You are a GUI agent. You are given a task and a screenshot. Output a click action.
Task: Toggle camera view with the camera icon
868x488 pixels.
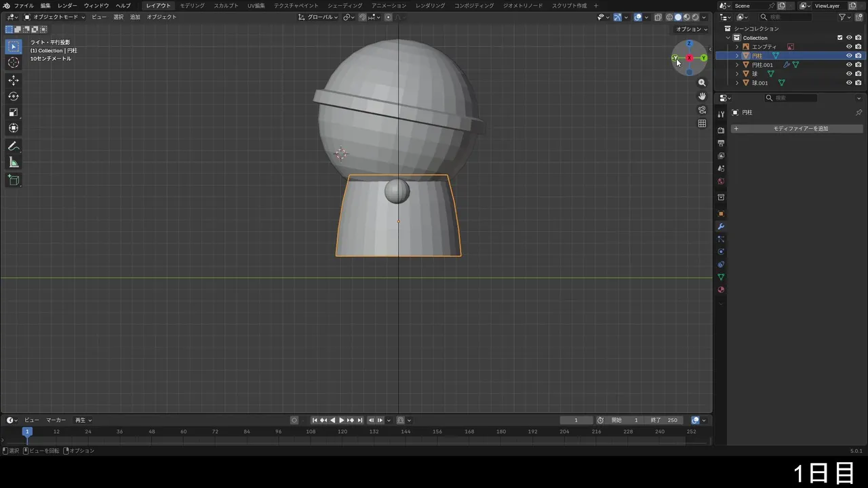click(702, 110)
